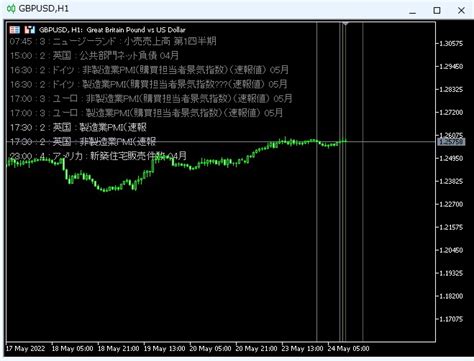
Task: Click the chart title GBPUSD, H1: Great Britain Pound
Action: coord(112,30)
